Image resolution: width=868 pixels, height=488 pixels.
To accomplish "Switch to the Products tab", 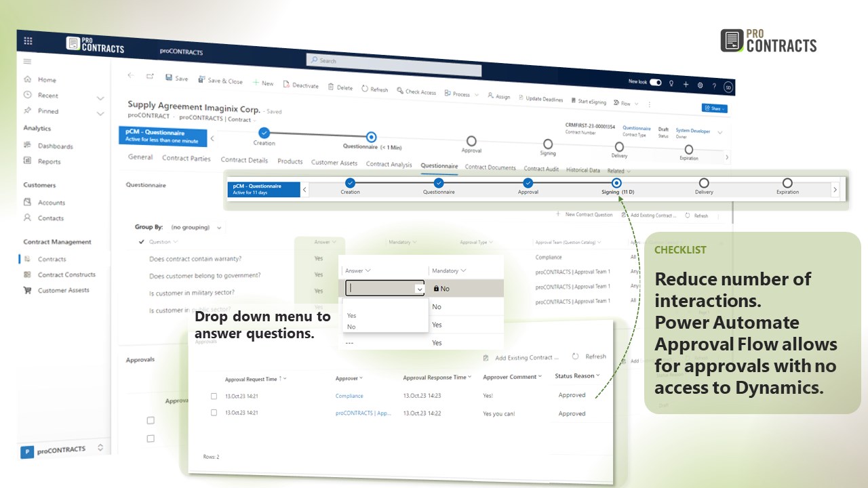I will pyautogui.click(x=290, y=161).
